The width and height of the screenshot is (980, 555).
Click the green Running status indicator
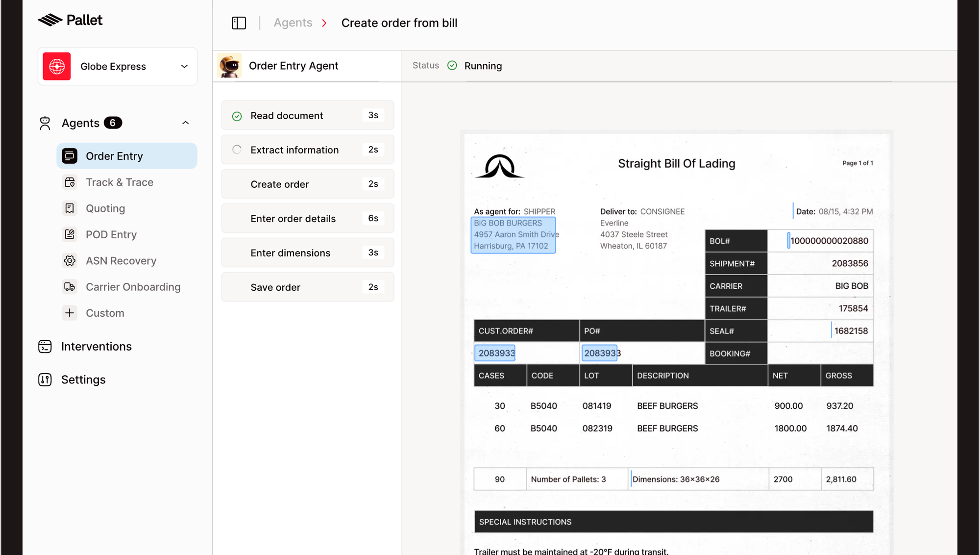pyautogui.click(x=452, y=66)
